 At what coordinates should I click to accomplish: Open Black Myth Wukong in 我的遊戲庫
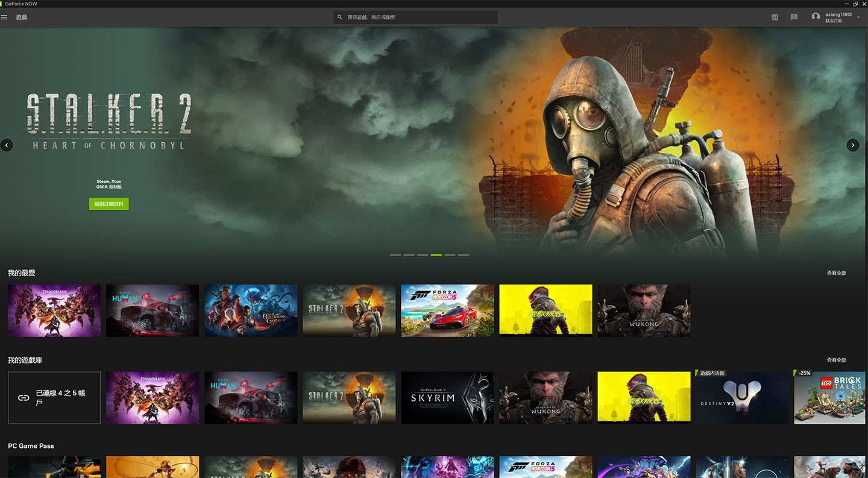pos(546,398)
